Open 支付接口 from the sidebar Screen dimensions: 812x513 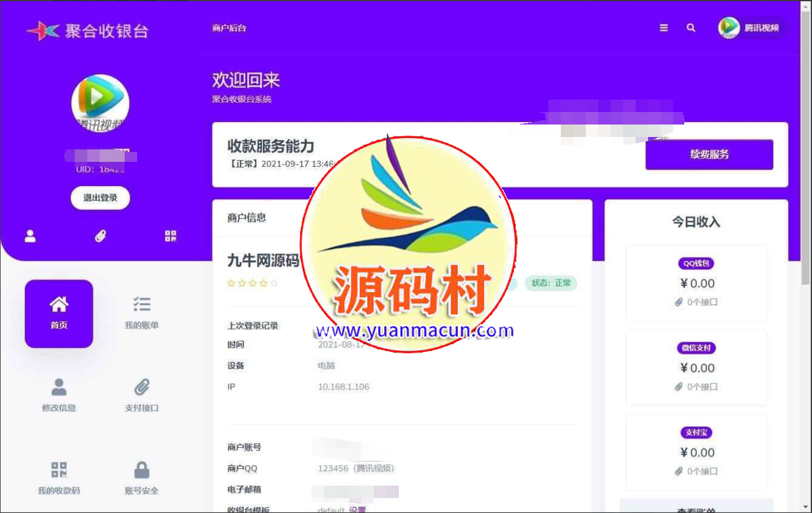141,395
